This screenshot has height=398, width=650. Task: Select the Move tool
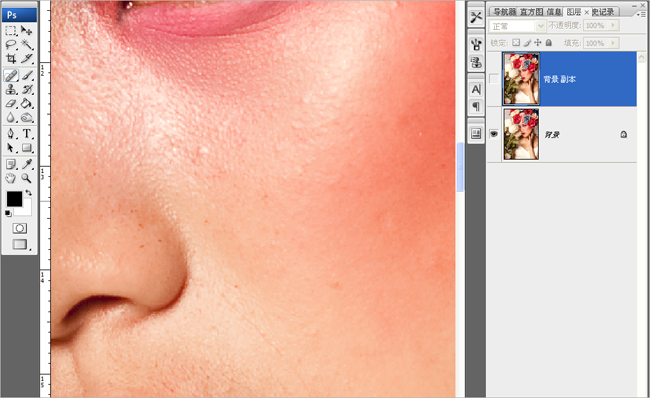(x=27, y=31)
